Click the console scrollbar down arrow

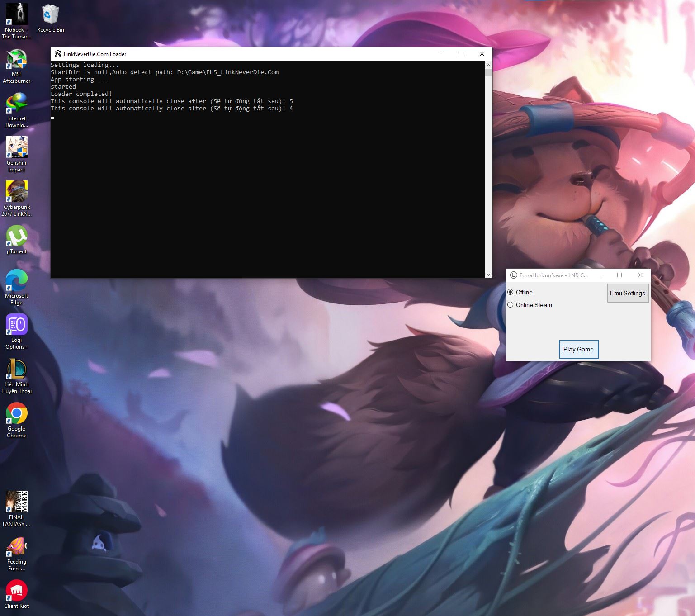click(x=488, y=275)
